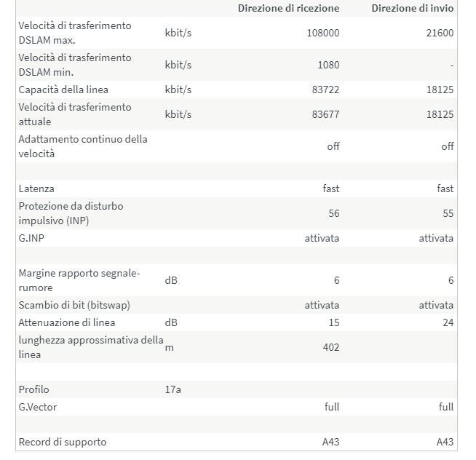Screen dimensions: 476x460
Task: Click the Profilo value 17a
Action: [173, 389]
